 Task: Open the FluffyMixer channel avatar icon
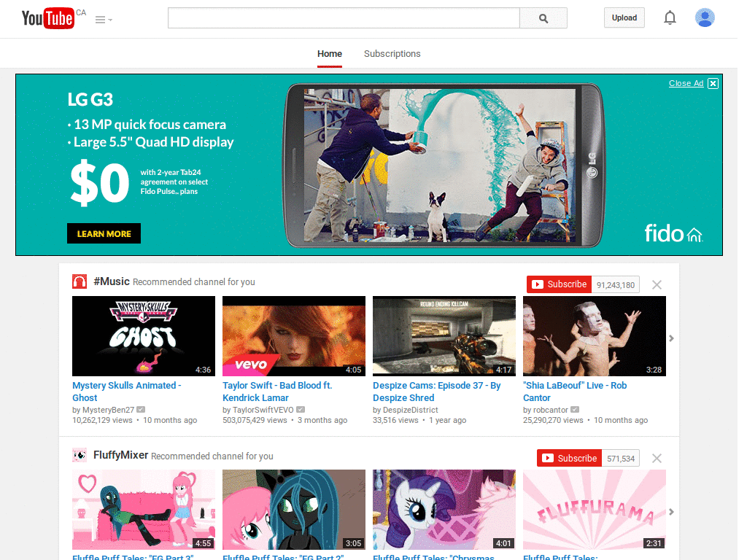(x=80, y=455)
